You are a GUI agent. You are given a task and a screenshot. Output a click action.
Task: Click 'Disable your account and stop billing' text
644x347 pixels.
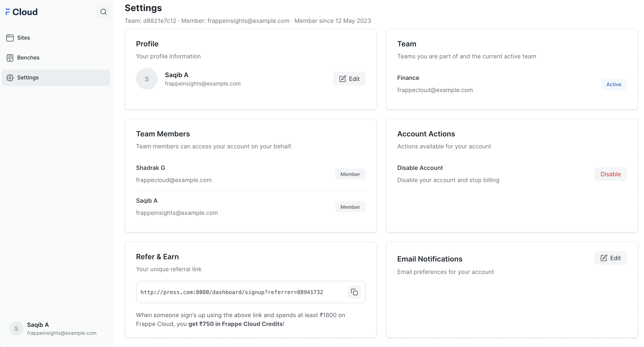pos(448,180)
